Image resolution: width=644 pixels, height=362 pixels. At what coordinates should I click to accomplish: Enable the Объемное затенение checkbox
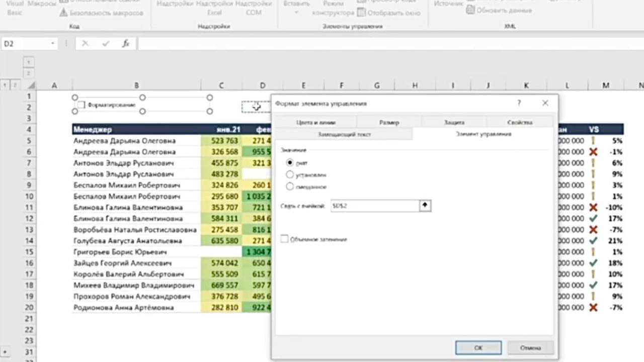click(285, 239)
